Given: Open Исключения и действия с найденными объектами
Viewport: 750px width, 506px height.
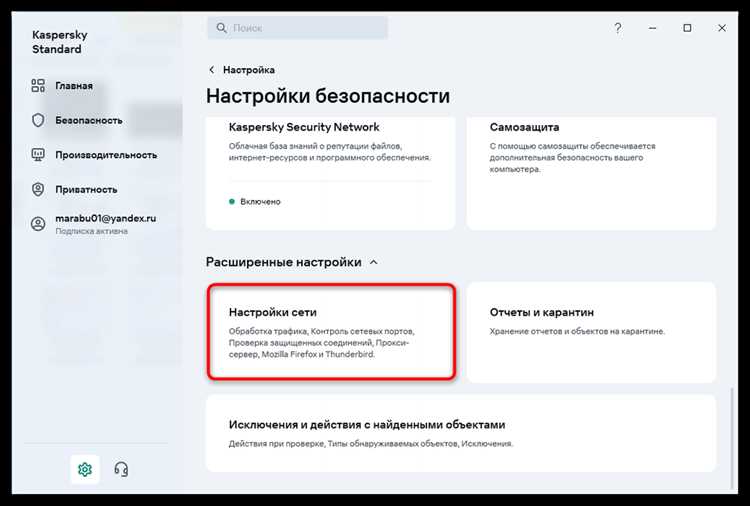Looking at the screenshot, I should [x=461, y=433].
